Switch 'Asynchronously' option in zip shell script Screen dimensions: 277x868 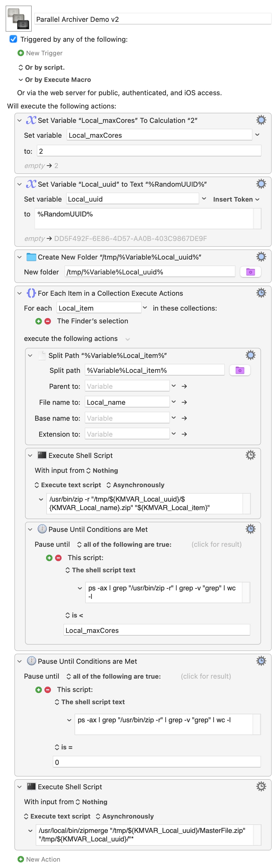click(135, 485)
